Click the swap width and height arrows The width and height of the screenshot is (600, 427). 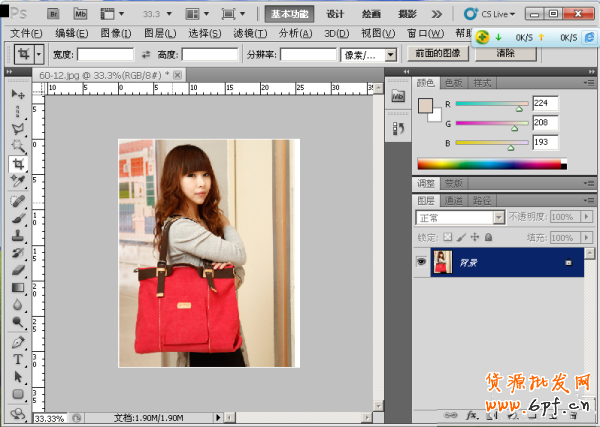click(146, 54)
